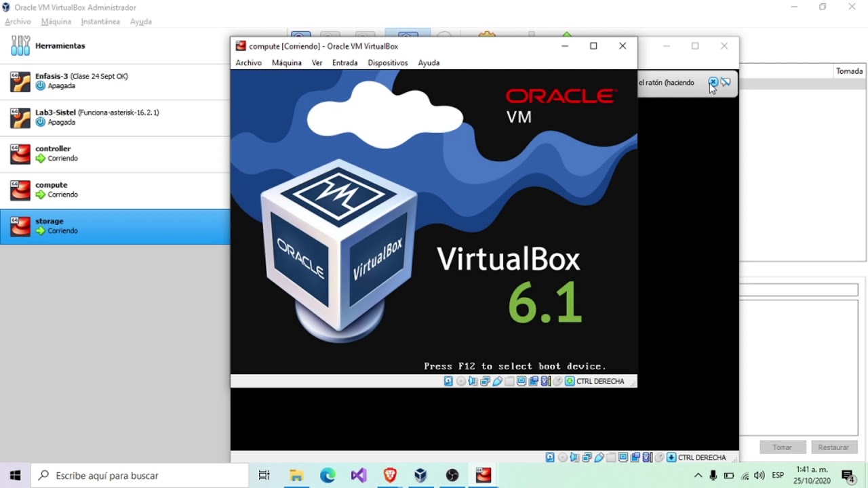
Task: Click USB indicator in the rear VM window status bar
Action: coord(599,457)
